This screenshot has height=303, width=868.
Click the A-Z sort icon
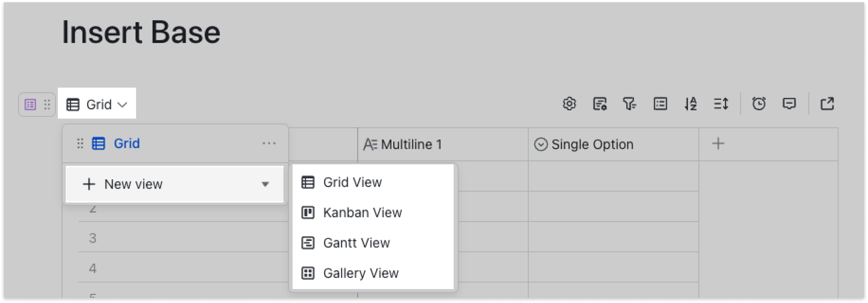tap(691, 104)
